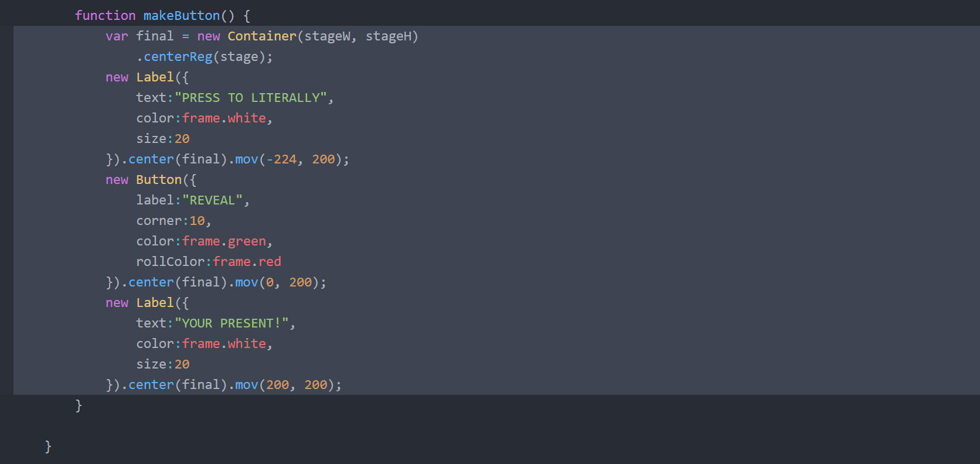980x464 pixels.
Task: Click the corner value 10
Action: tap(197, 221)
